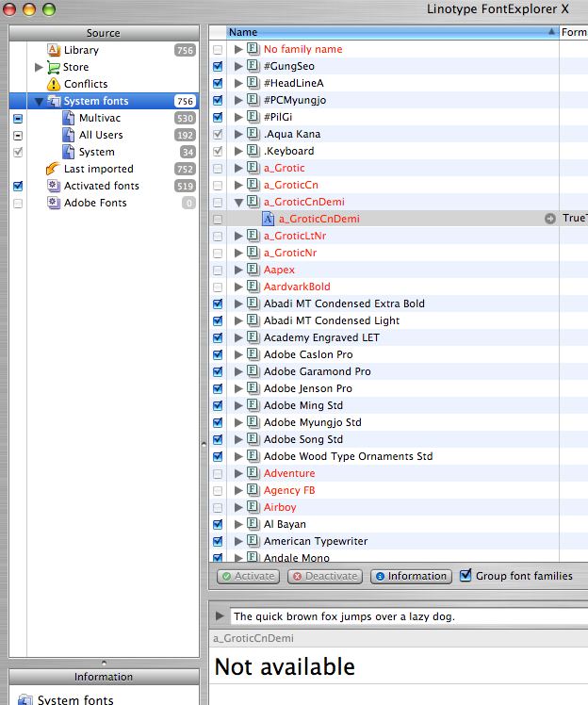Select the #PCMyungjo row

(x=399, y=100)
